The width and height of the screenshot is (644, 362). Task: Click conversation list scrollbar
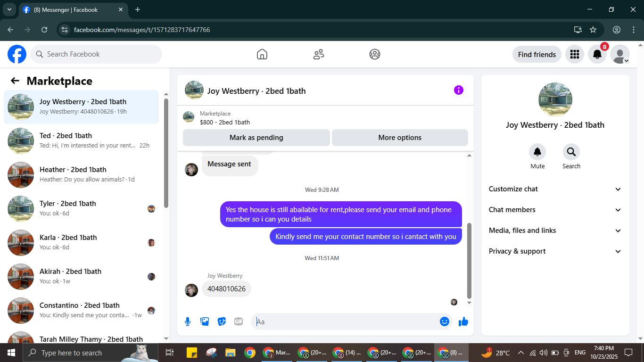pos(166,153)
